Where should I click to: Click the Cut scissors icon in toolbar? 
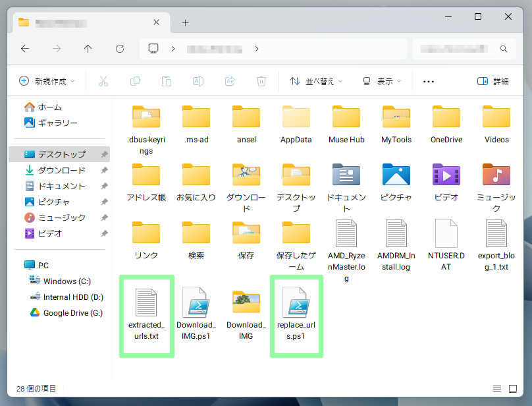[103, 81]
